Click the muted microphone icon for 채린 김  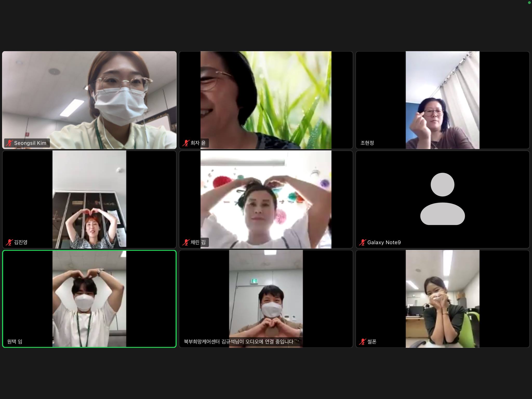pyautogui.click(x=186, y=242)
